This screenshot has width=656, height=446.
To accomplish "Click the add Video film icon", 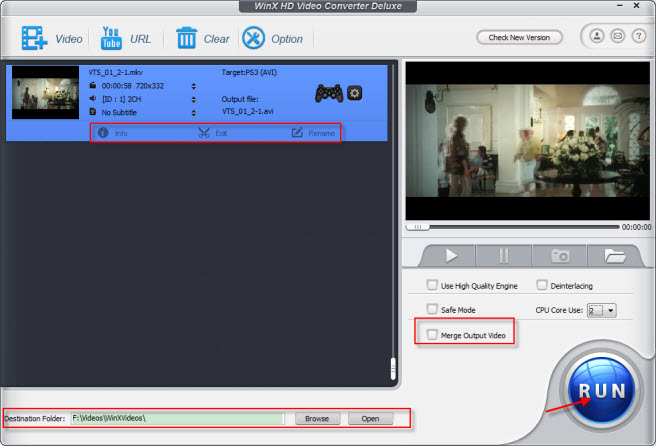I will 34,38.
